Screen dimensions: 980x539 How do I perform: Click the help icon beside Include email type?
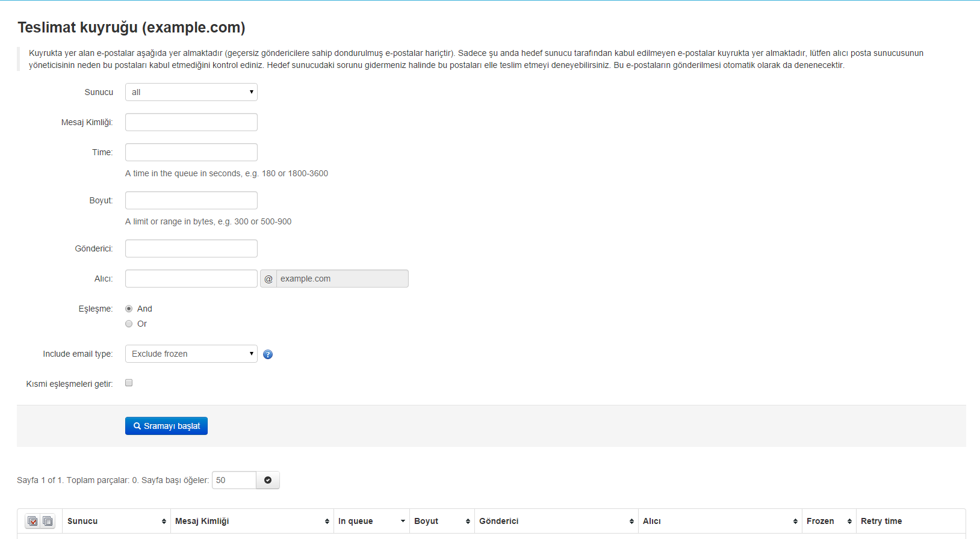point(268,354)
